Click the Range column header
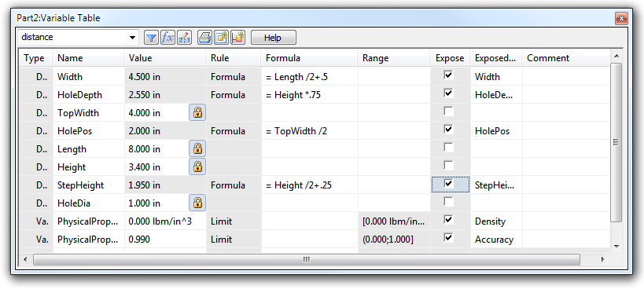Viewport: 644px width, 289px height. 393,58
